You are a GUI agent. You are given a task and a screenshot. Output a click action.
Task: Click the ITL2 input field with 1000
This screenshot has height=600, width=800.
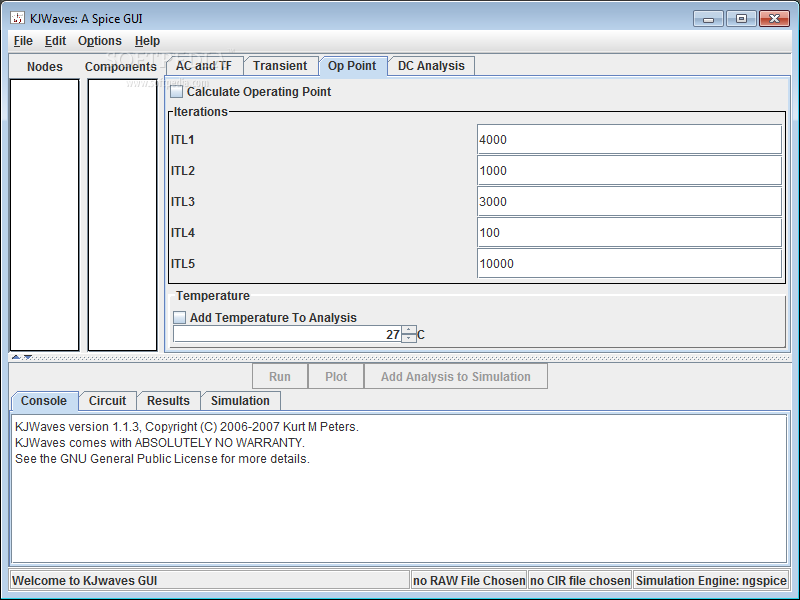tap(629, 170)
